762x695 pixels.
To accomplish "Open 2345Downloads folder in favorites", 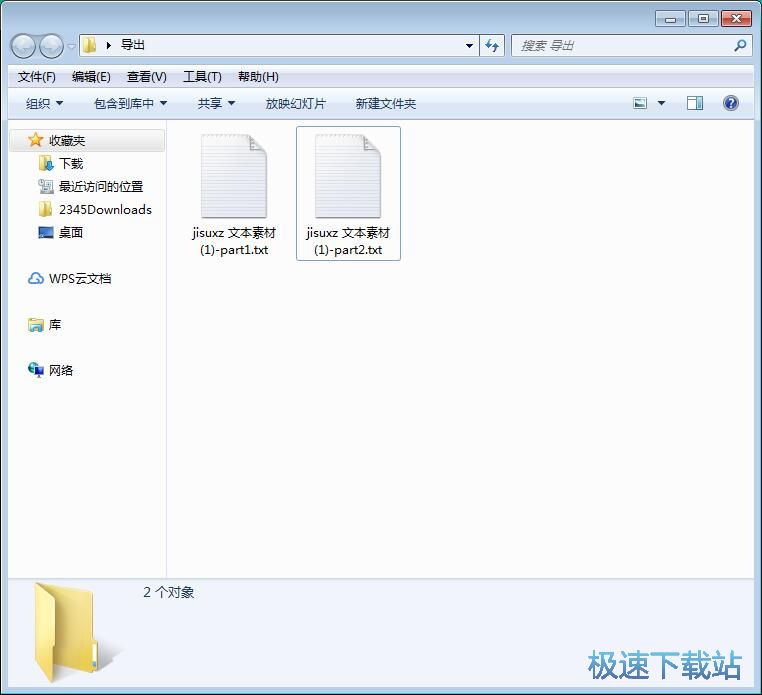I will click(x=105, y=209).
